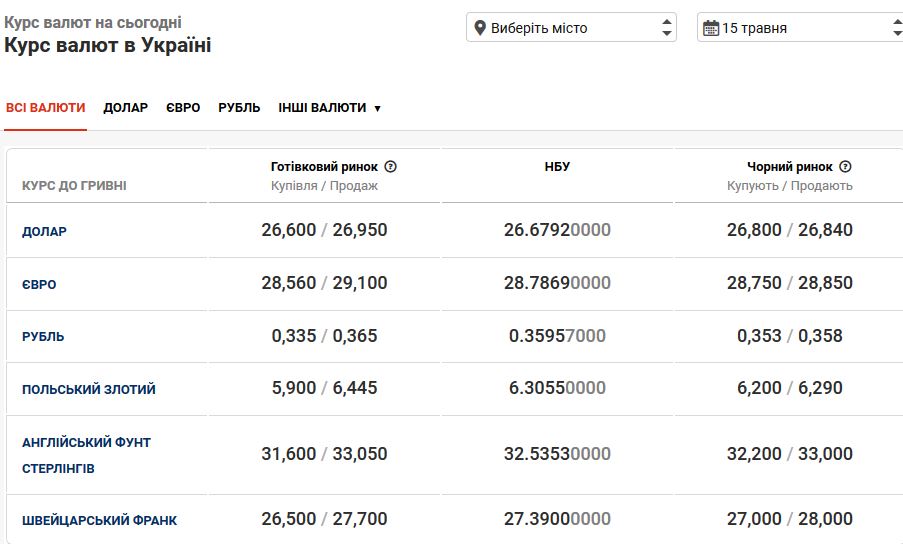Open the ДОЛАР link in the table row
This screenshot has width=903, height=544.
pos(44,232)
